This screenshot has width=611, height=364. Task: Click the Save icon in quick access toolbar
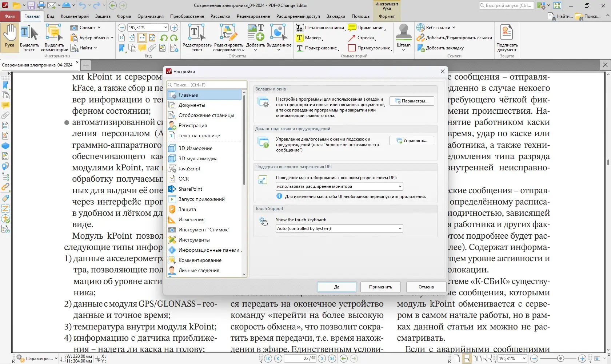click(x=31, y=5)
